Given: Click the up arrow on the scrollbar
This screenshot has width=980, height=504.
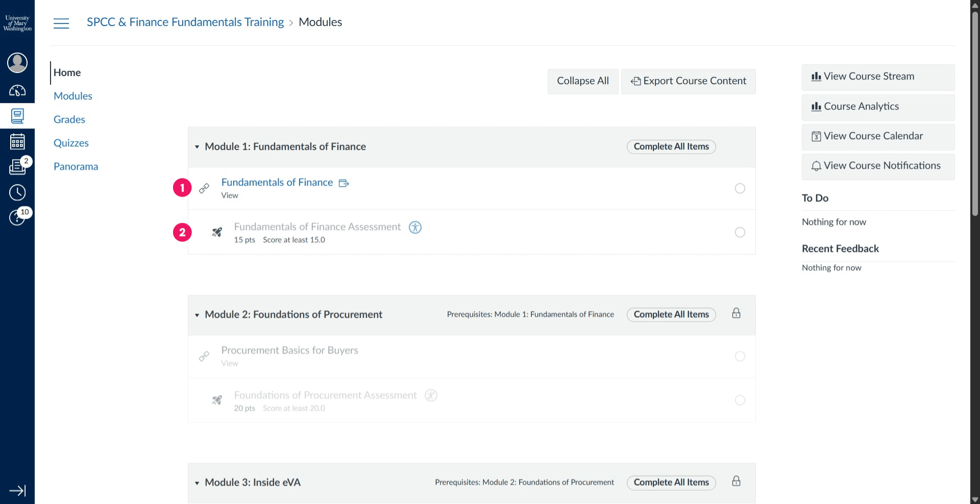Looking at the screenshot, I should [x=975, y=5].
